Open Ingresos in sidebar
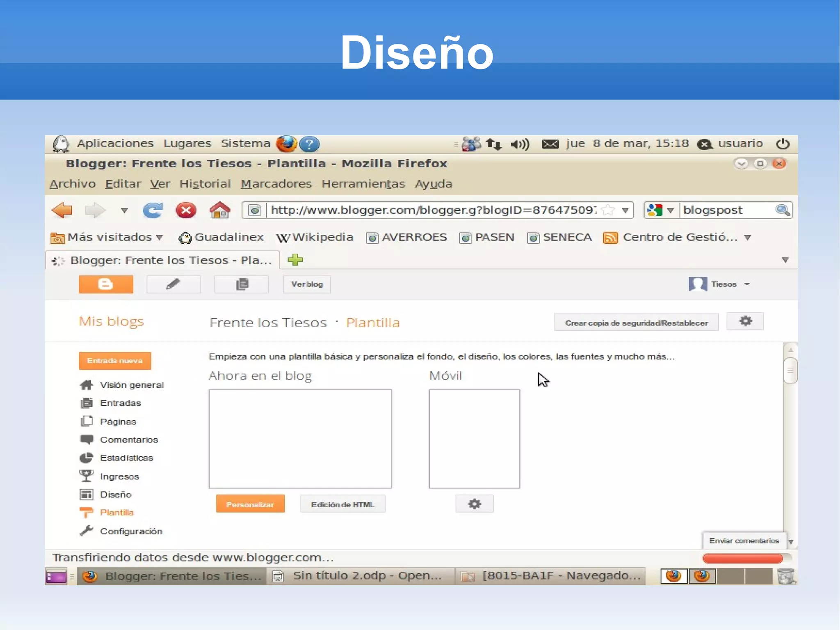 pos(109,477)
